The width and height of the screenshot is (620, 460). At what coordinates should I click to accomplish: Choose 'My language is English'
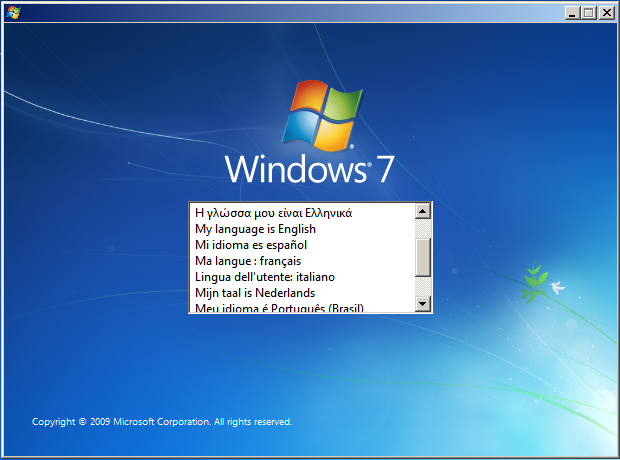(x=302, y=229)
